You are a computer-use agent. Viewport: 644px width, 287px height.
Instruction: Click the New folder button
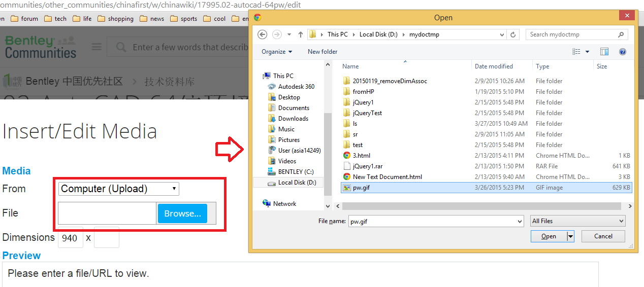pyautogui.click(x=323, y=52)
